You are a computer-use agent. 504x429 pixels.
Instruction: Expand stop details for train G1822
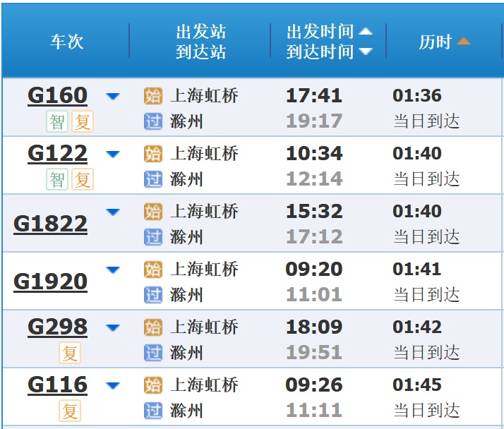[113, 212]
